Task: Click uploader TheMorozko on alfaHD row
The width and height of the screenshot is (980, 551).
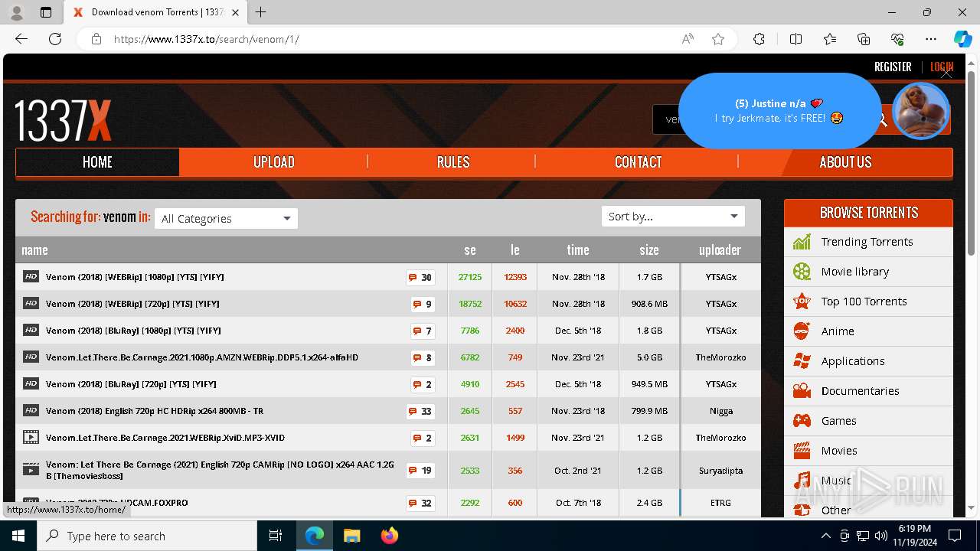Action: 720,357
